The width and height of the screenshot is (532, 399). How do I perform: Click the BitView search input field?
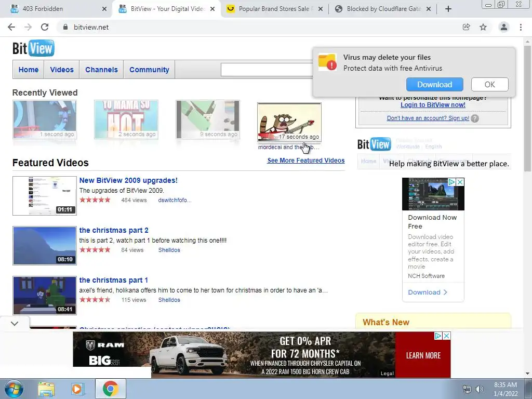pos(267,70)
